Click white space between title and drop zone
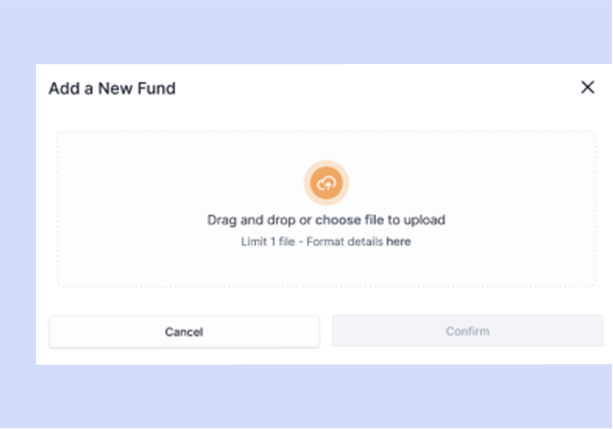 point(326,113)
